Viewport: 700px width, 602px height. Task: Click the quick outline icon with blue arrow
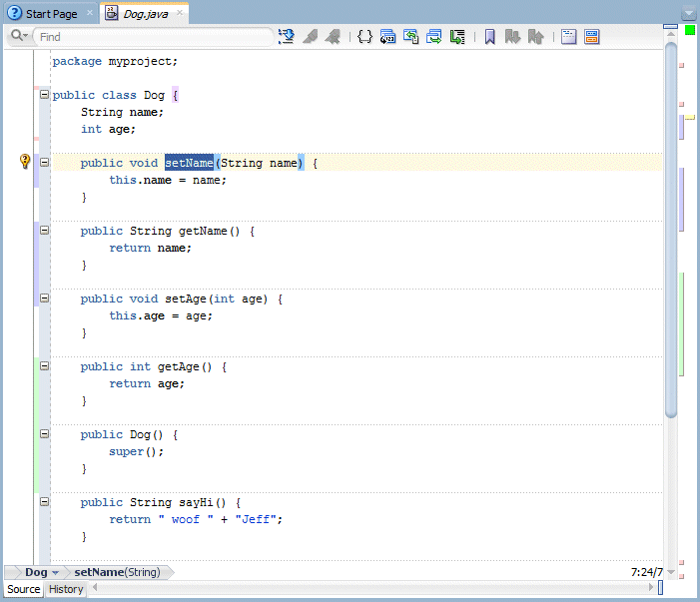(287, 37)
